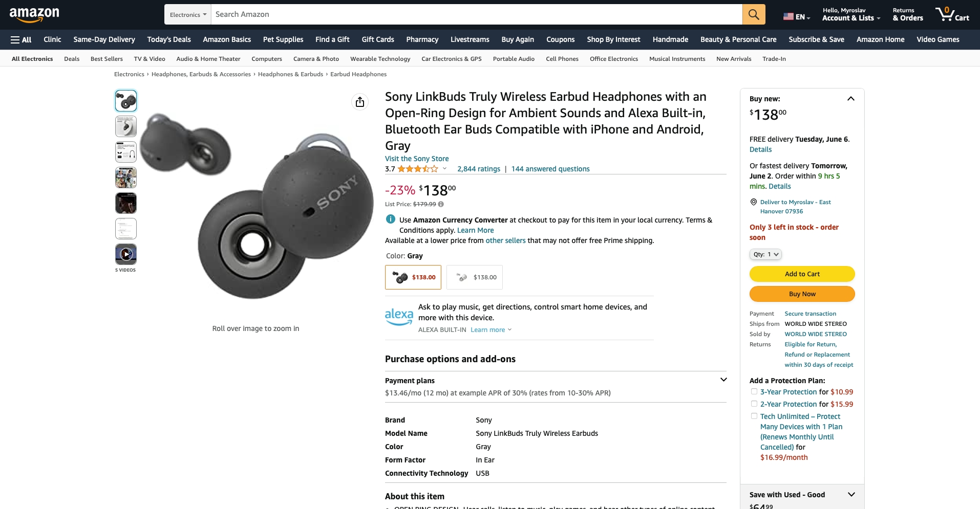Viewport: 980px width, 509px height.
Task: Open Today's Deals in navigation bar
Action: point(168,39)
